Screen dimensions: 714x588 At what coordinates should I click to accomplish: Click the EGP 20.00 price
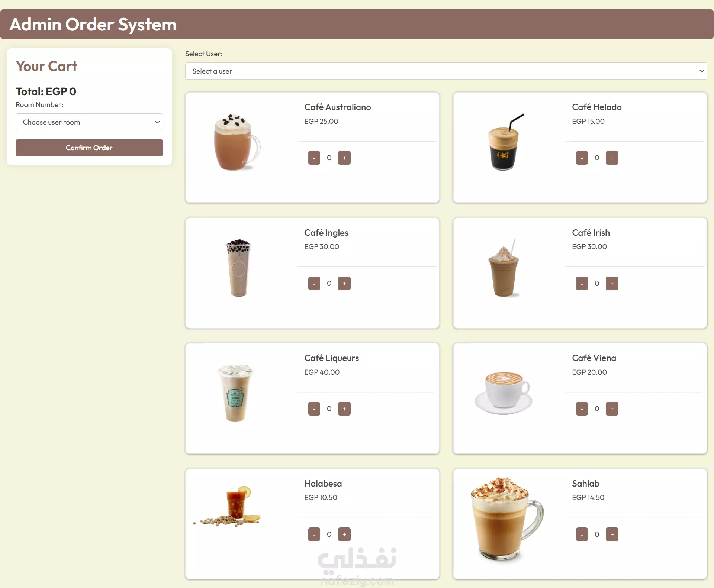point(589,372)
